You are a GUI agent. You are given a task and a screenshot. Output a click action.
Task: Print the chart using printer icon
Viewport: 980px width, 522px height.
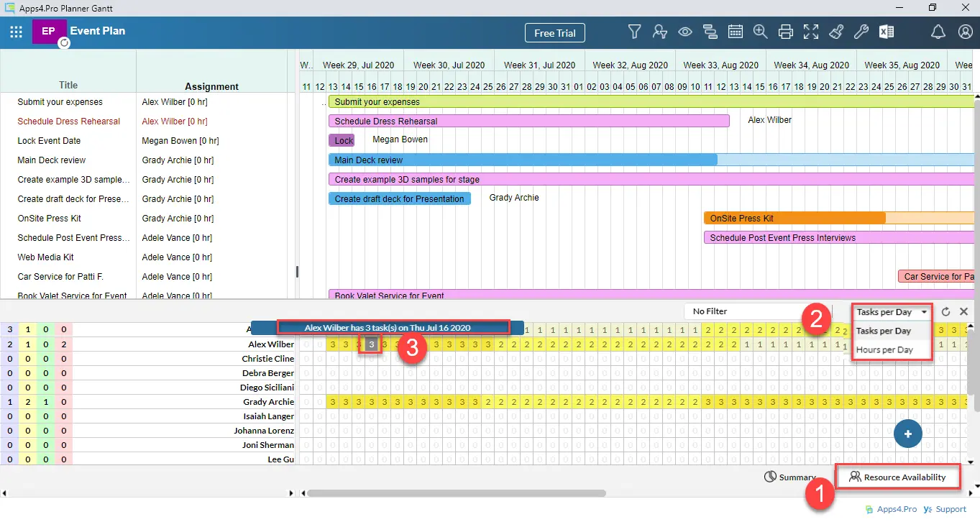[786, 32]
